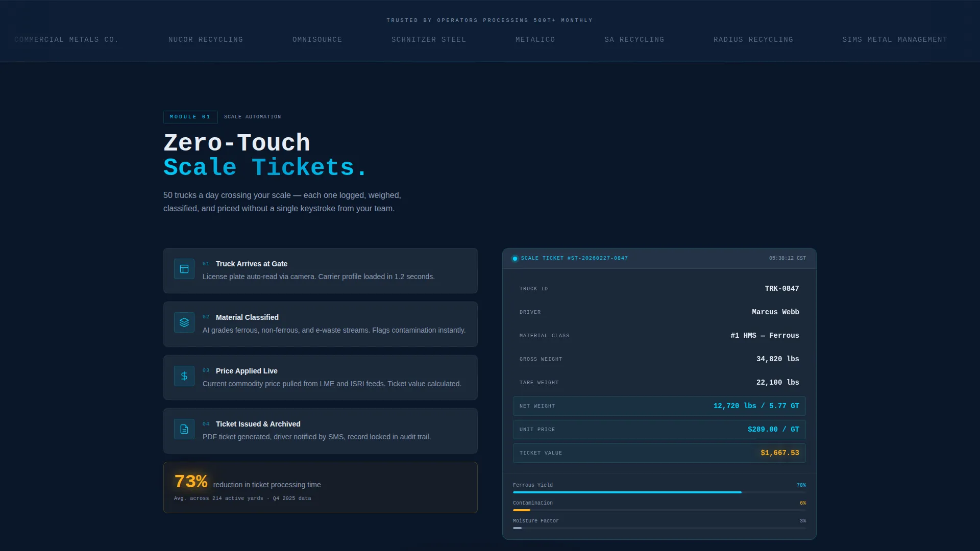Screen dimensions: 980x551
Task: Click the dollar sign icon for Price Applied
Action: pos(184,376)
